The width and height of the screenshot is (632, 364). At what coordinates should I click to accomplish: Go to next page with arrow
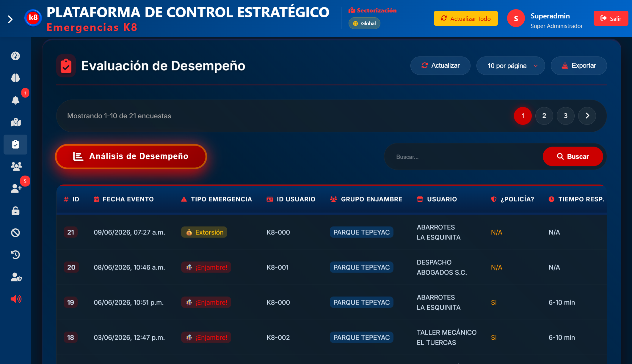[x=587, y=116]
